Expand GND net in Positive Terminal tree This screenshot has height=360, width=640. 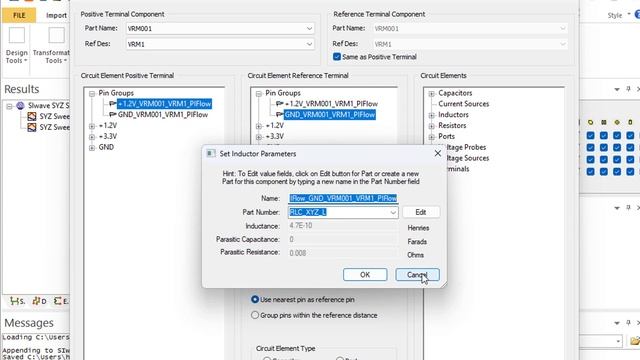click(x=92, y=147)
